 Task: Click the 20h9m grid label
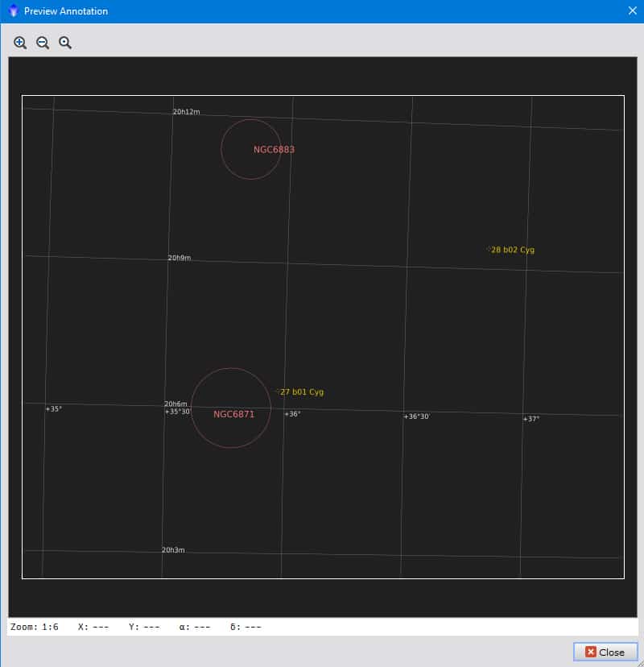coord(180,258)
